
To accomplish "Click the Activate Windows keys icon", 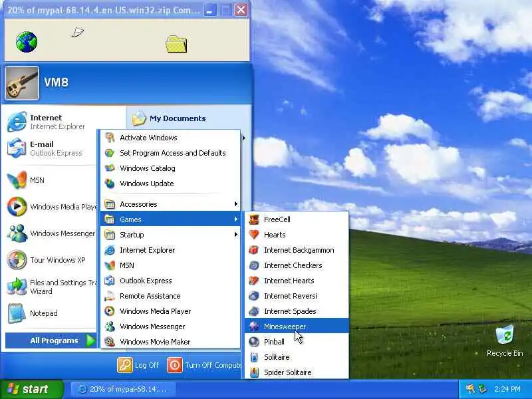I will [x=110, y=138].
